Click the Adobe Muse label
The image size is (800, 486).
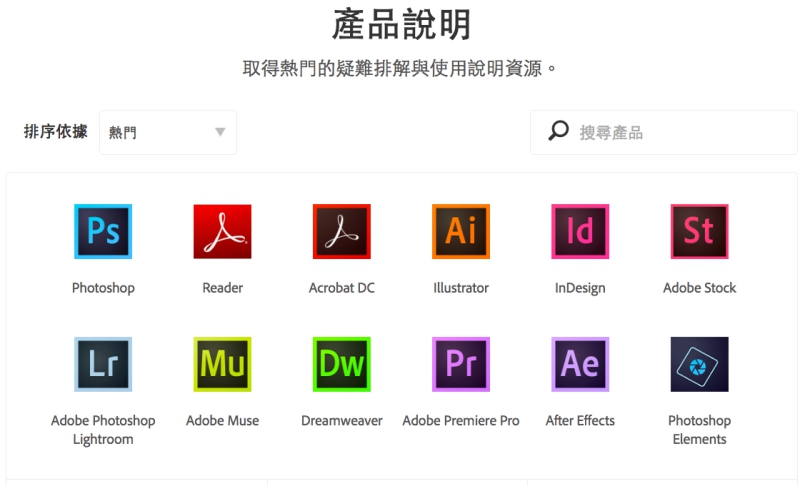pos(222,420)
